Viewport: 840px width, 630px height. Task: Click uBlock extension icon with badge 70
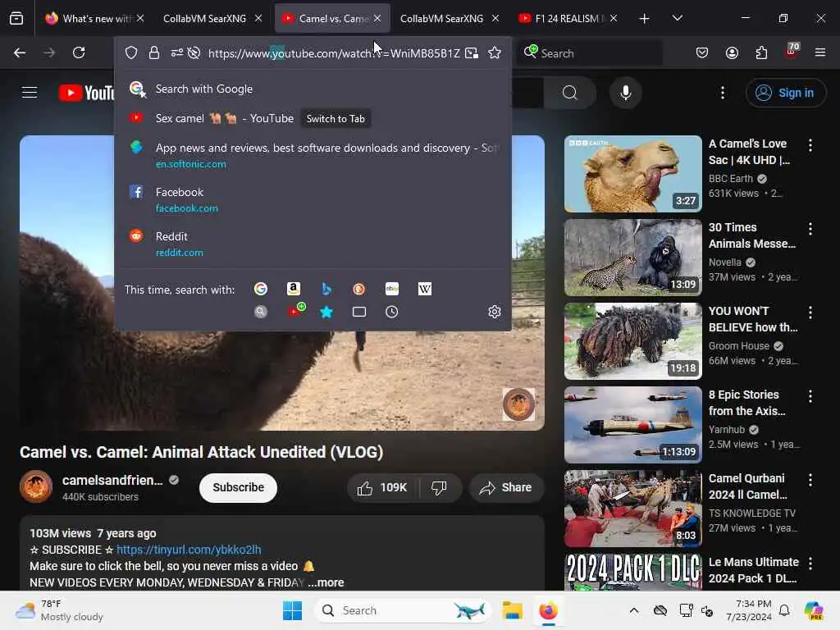coord(792,52)
